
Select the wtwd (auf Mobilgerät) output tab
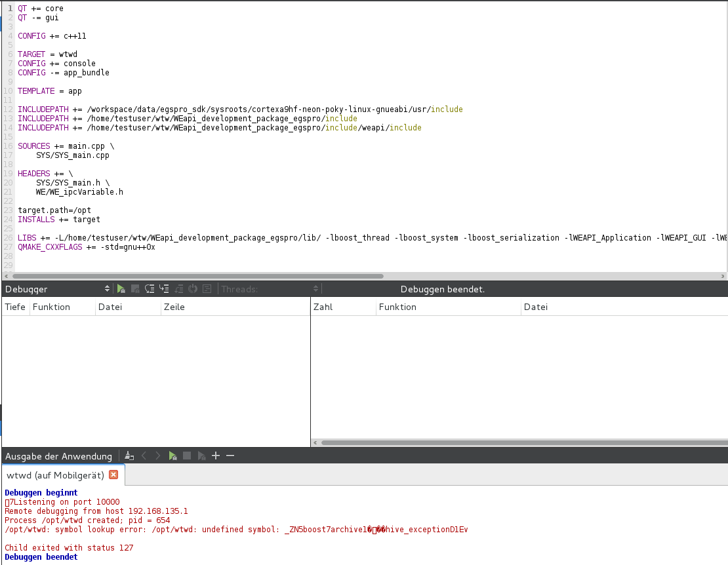[x=55, y=475]
